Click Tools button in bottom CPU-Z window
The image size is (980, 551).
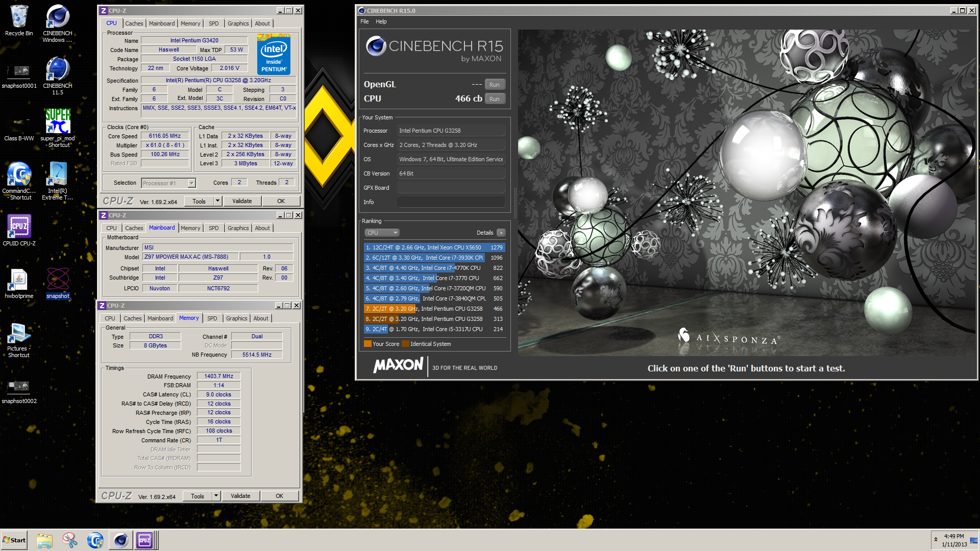(198, 496)
